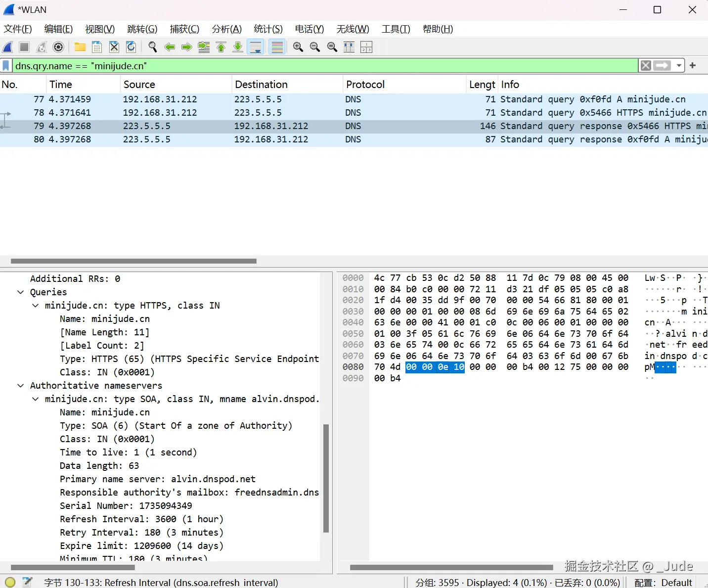Go forward in packet history
The image size is (708, 588).
point(186,47)
